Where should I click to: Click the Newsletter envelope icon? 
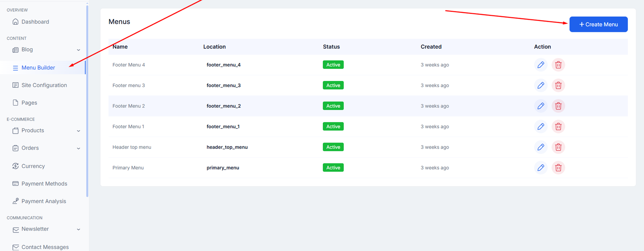[15, 230]
